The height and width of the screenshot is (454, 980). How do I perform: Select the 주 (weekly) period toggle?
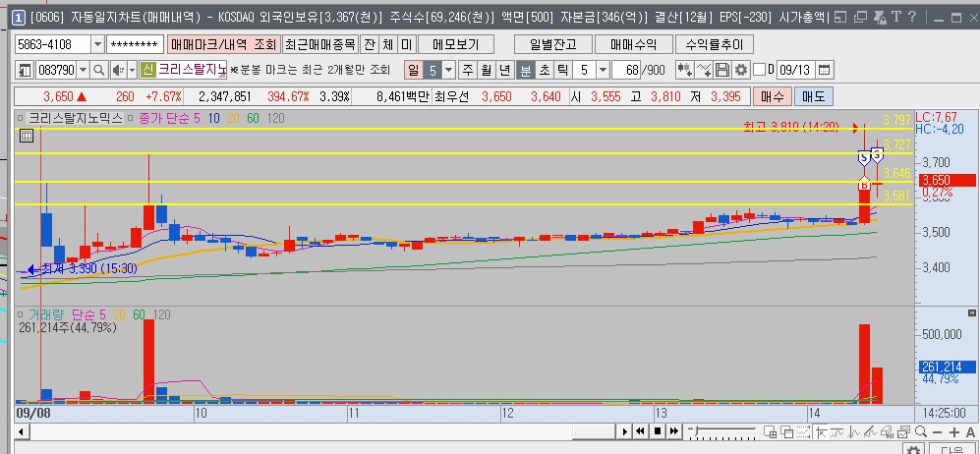click(468, 70)
